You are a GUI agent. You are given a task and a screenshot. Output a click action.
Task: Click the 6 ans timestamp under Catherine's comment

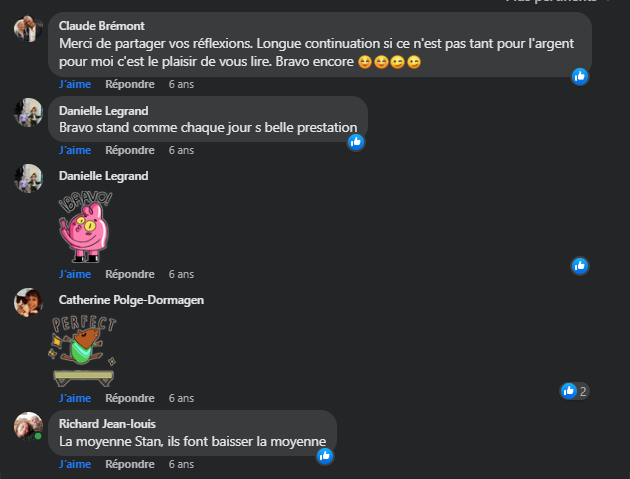181,398
